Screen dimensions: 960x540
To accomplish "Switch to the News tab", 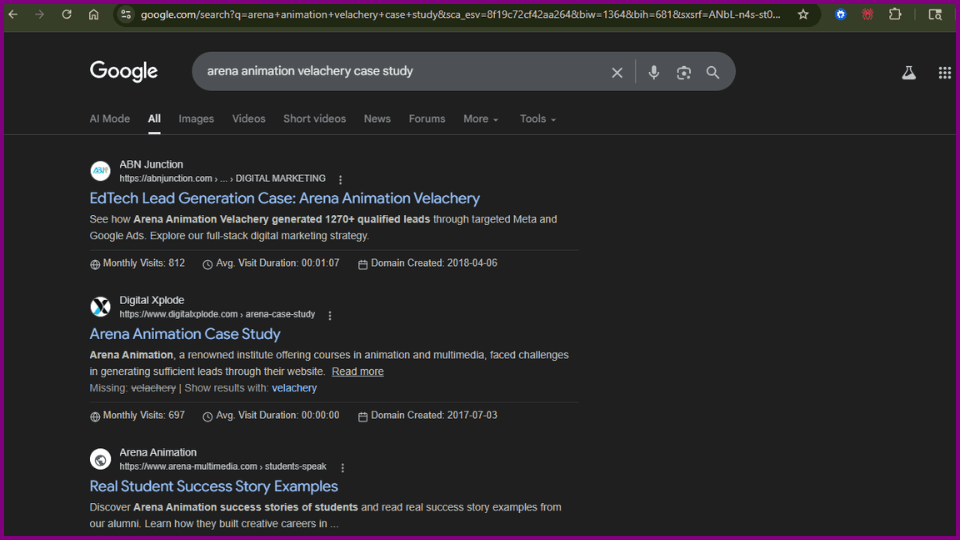I will pos(377,119).
